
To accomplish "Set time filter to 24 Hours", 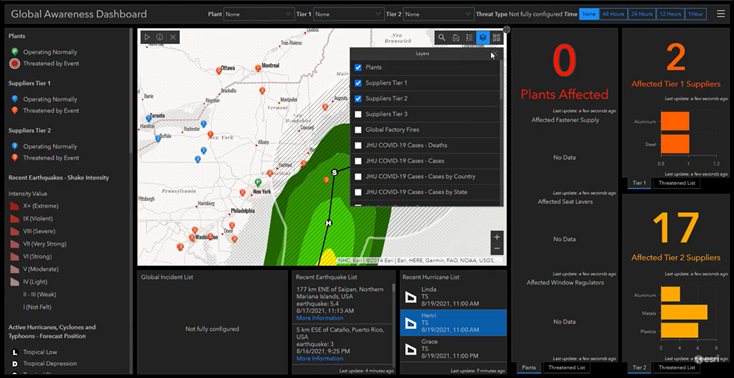I will (x=641, y=14).
